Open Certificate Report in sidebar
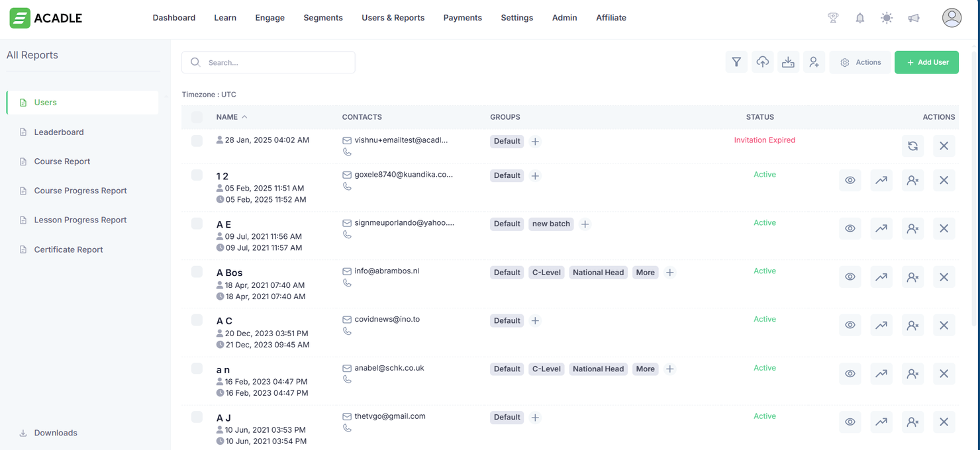 pyautogui.click(x=69, y=249)
